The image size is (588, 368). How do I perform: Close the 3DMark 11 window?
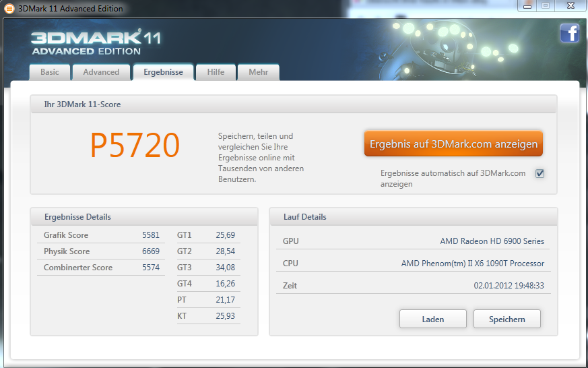tap(570, 5)
